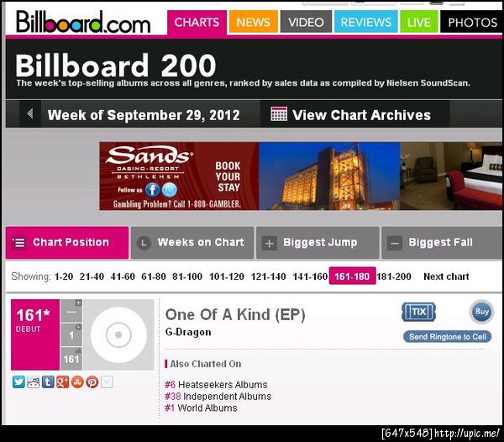
Task: Click the calendar icon beside View Chart Archives
Action: (x=279, y=114)
